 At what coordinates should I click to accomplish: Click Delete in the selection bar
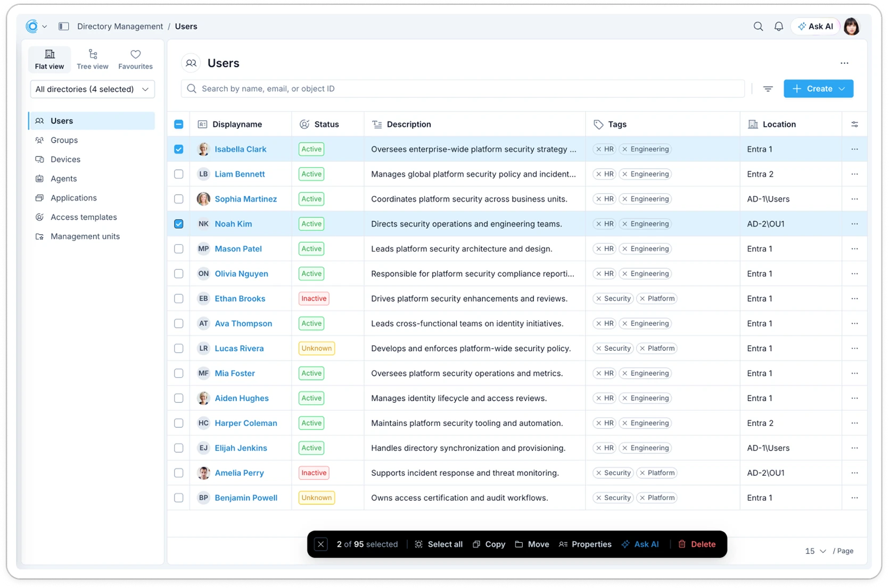[697, 544]
